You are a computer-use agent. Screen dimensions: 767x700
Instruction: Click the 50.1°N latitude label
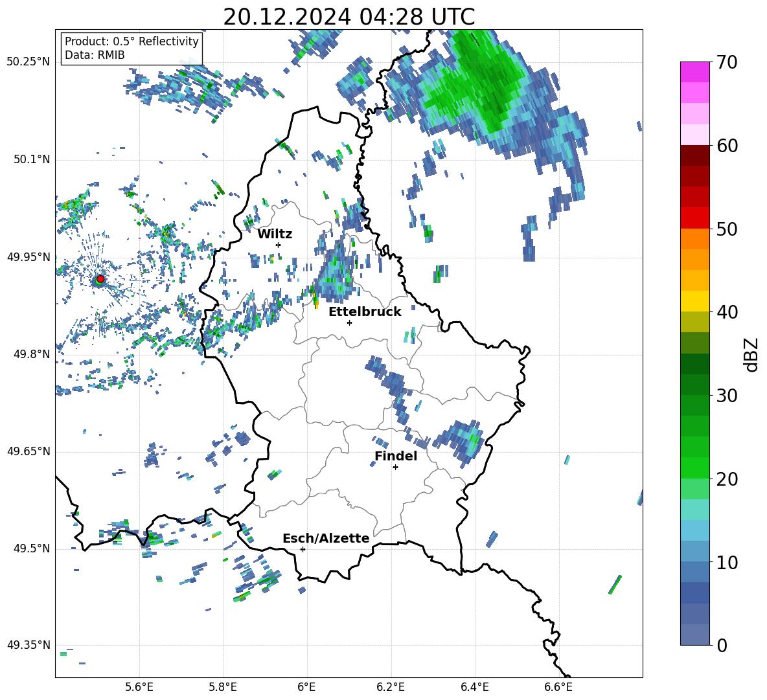coord(31,160)
